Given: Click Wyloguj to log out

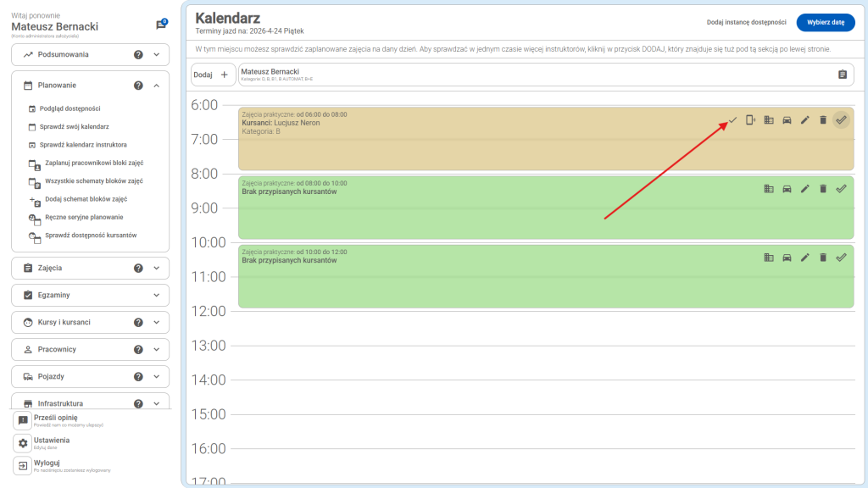Looking at the screenshot, I should [47, 463].
